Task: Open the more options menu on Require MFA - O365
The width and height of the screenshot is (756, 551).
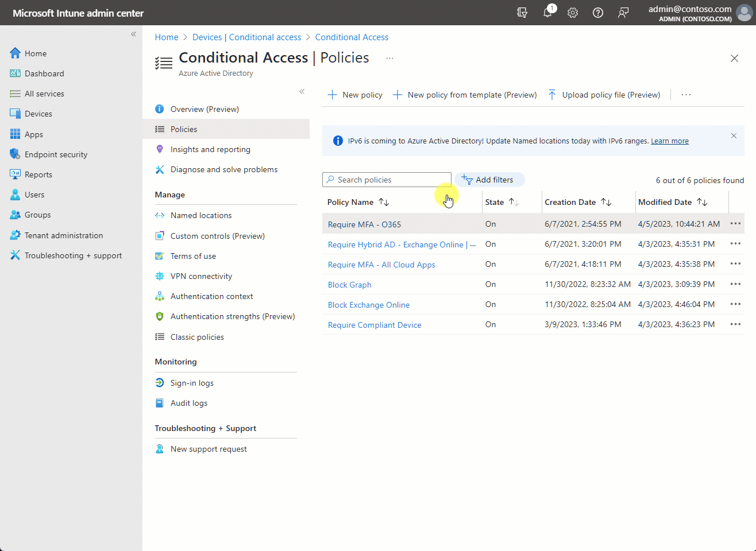Action: click(735, 223)
